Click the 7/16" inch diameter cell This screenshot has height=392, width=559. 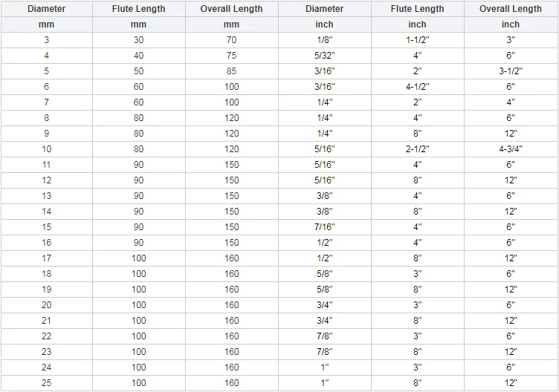(325, 227)
